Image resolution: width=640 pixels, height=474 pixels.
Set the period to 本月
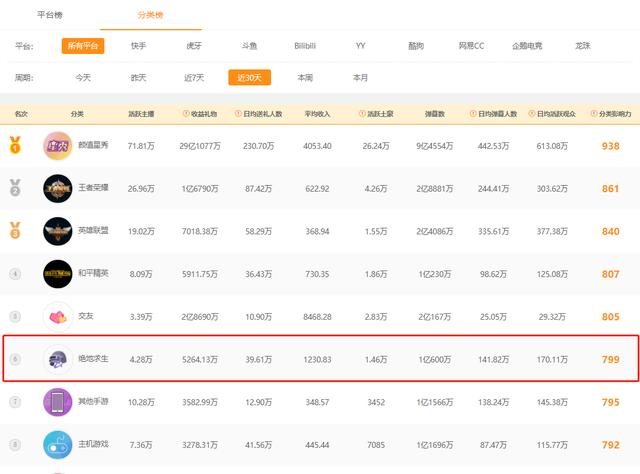click(x=360, y=78)
